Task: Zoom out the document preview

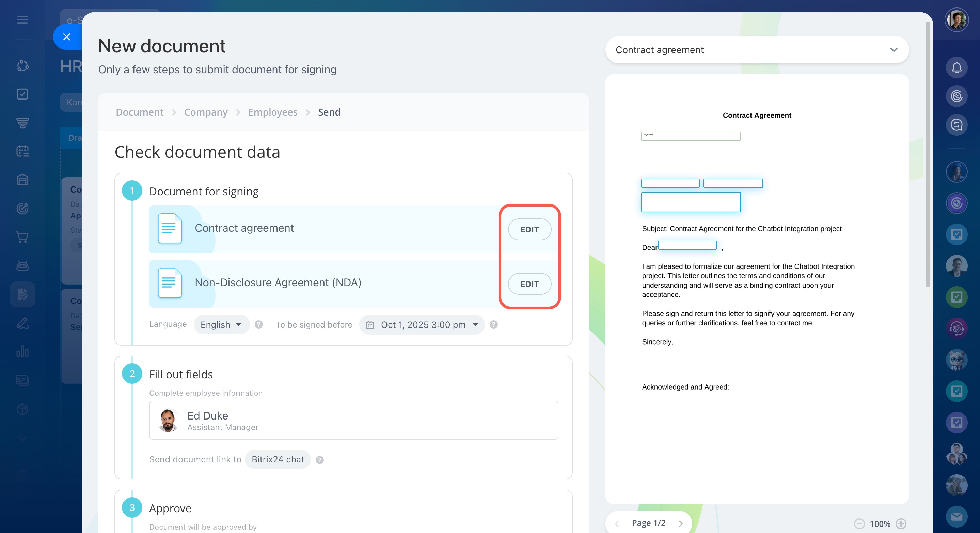Action: pyautogui.click(x=859, y=524)
